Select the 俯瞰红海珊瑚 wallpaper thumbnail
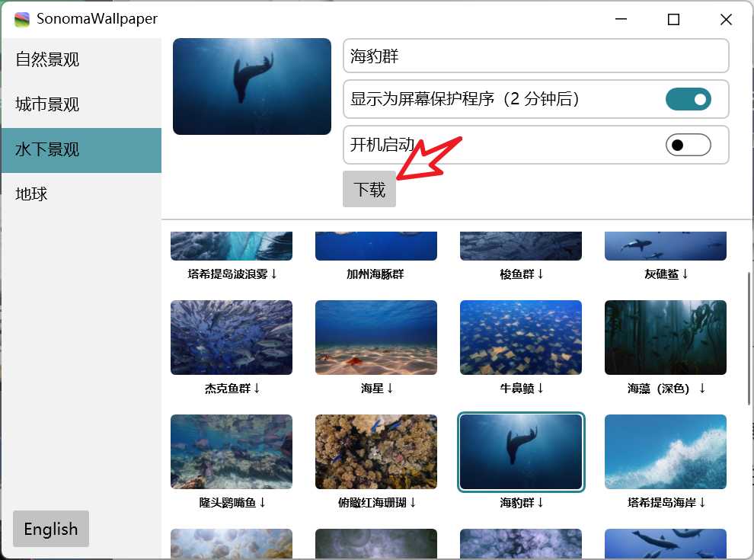 click(376, 452)
